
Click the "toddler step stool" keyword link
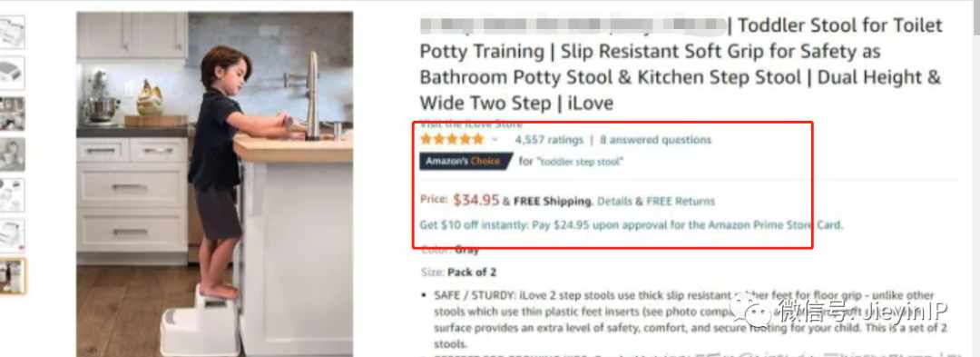pyautogui.click(x=580, y=162)
